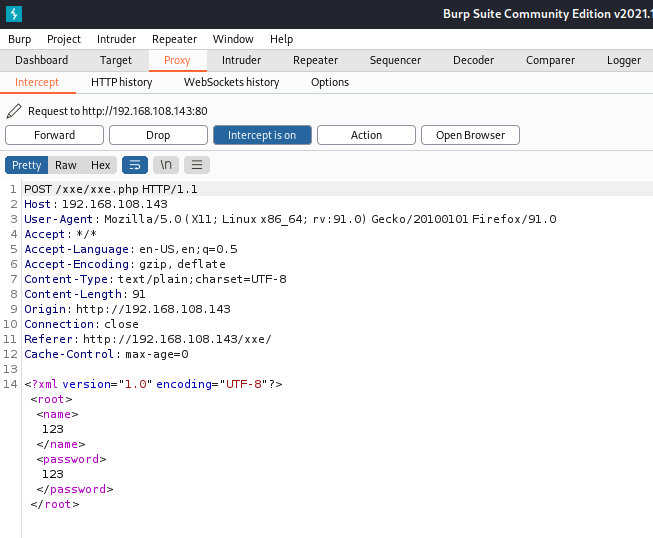Toggle the Intercept is on button

pyautogui.click(x=262, y=135)
